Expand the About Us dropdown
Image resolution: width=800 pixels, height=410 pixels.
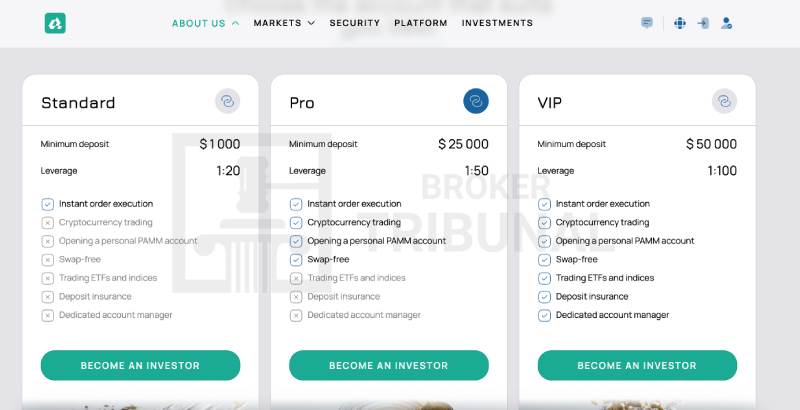click(x=205, y=23)
